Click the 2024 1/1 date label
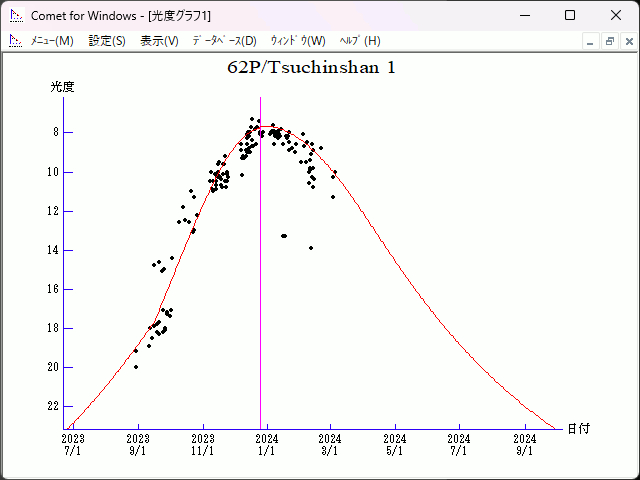 point(267,445)
